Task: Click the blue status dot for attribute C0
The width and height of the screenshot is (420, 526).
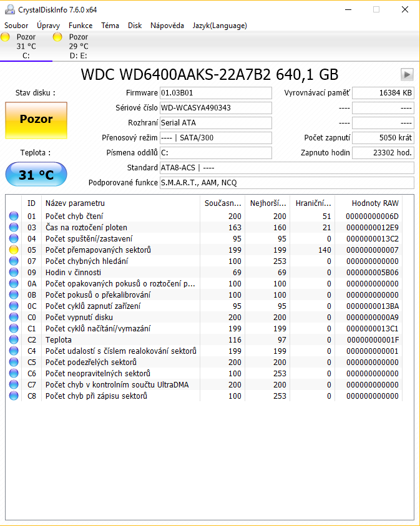Action: coord(14,318)
